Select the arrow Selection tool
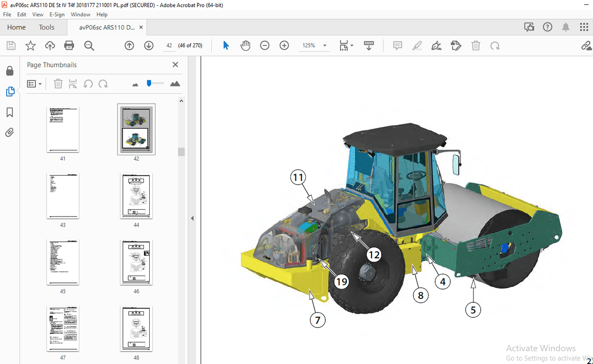 coord(225,45)
